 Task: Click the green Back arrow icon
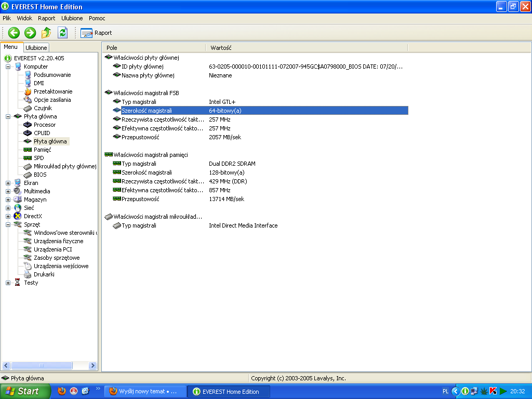click(14, 33)
